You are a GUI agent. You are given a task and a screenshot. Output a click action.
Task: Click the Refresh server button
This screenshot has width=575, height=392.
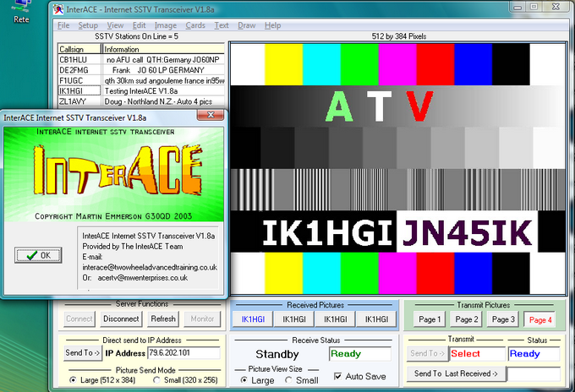pyautogui.click(x=163, y=318)
